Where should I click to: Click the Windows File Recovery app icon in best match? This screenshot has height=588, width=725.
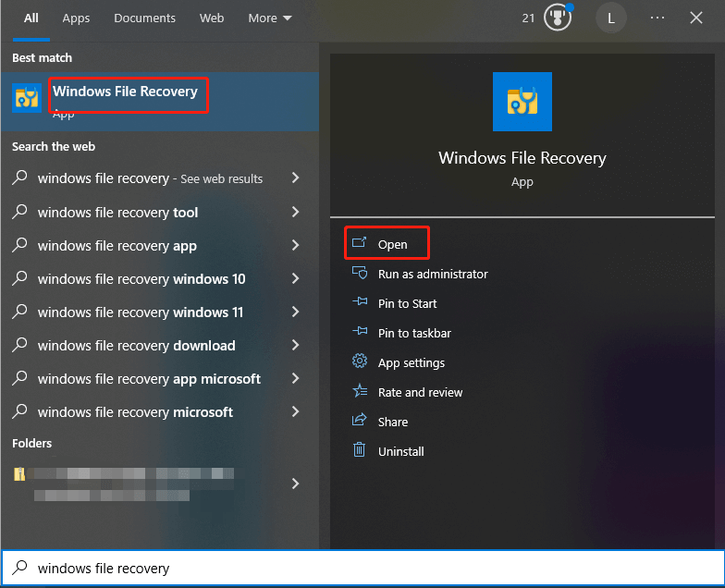[27, 98]
